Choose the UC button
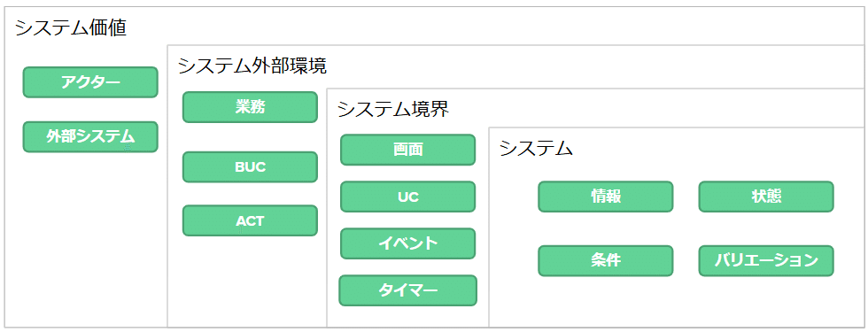 [408, 197]
